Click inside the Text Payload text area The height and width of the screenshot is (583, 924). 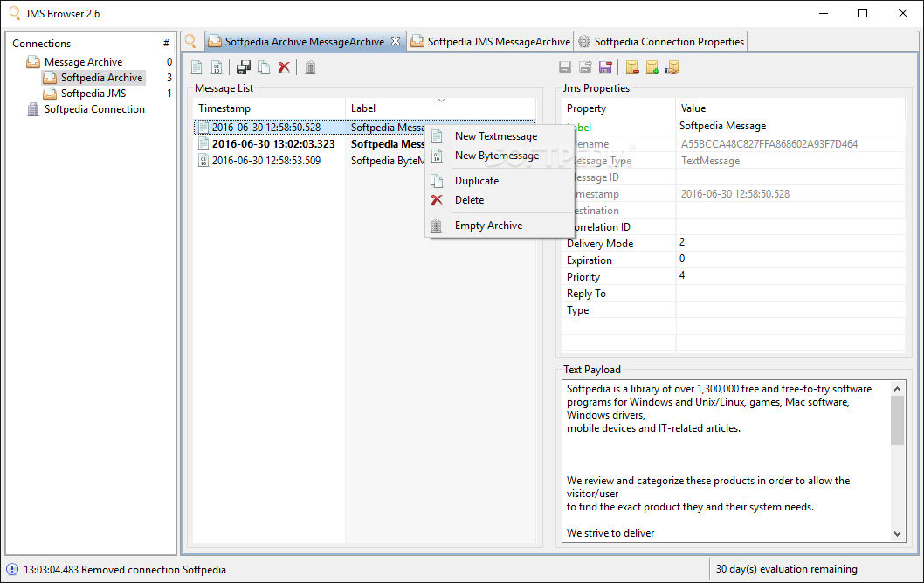tap(726, 461)
